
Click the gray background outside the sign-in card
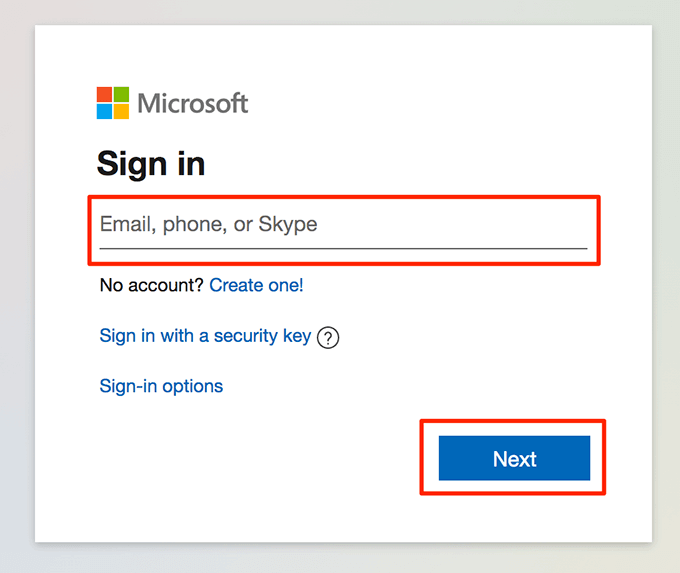[x=17, y=300]
